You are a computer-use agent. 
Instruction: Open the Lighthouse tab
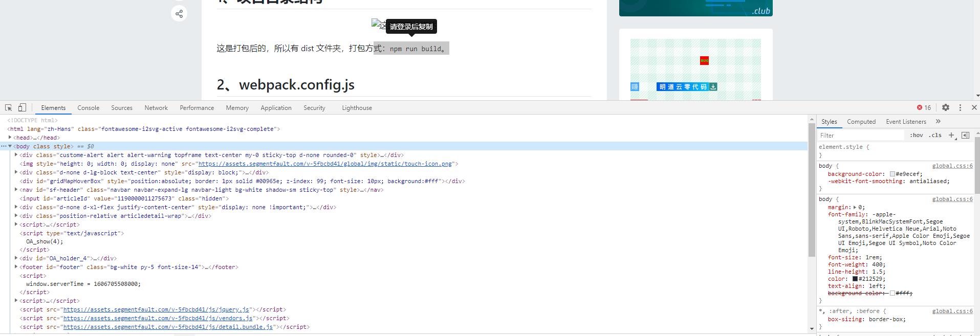coord(357,108)
